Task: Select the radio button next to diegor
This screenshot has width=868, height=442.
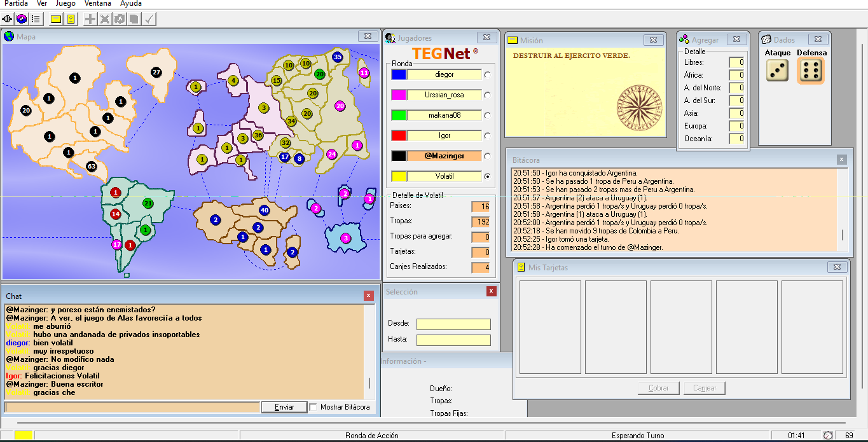Action: [x=488, y=74]
